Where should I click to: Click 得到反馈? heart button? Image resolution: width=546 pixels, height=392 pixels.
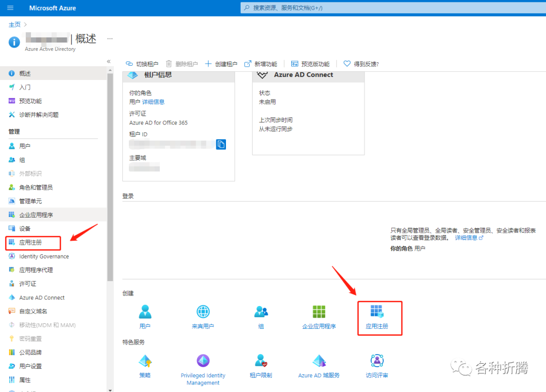tap(361, 64)
